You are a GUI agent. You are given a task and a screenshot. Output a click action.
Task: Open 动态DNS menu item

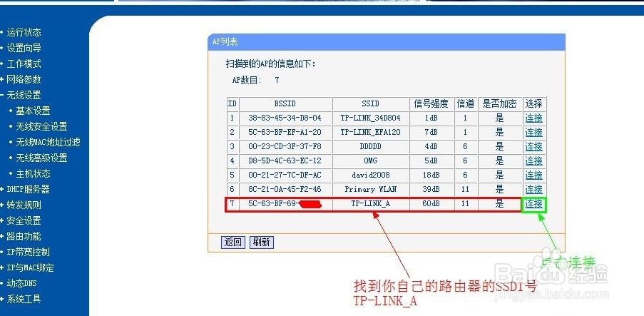point(21,283)
